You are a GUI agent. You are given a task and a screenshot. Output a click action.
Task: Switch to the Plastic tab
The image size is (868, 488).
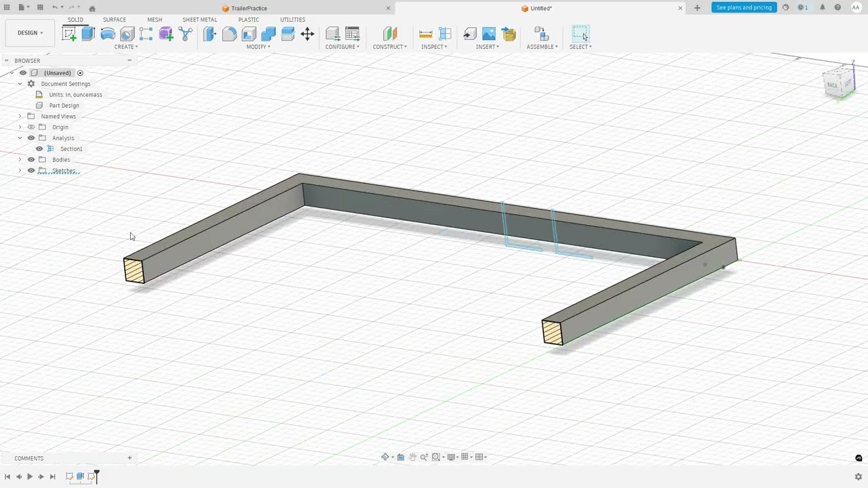[249, 20]
